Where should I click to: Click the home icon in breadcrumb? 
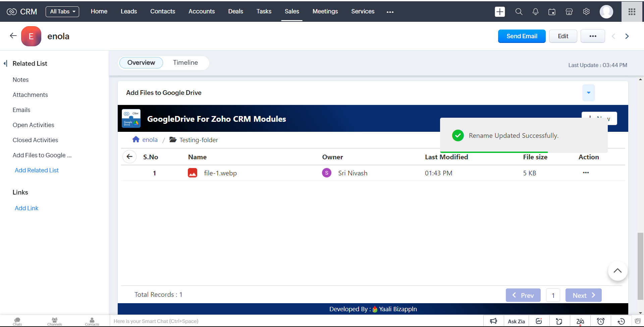tap(136, 140)
